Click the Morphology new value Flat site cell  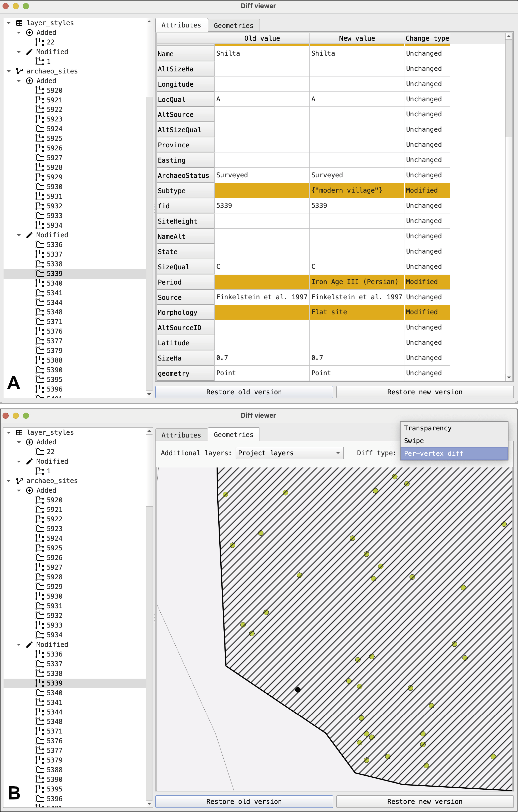point(356,312)
